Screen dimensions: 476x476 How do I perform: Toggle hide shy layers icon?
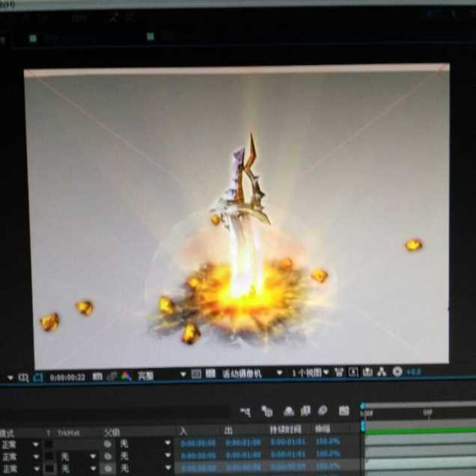point(288,412)
